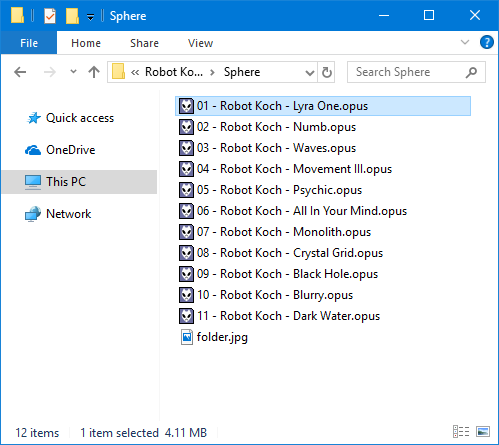
Task: Open the Recent locations dropdown arrow
Action: pyautogui.click(x=73, y=71)
